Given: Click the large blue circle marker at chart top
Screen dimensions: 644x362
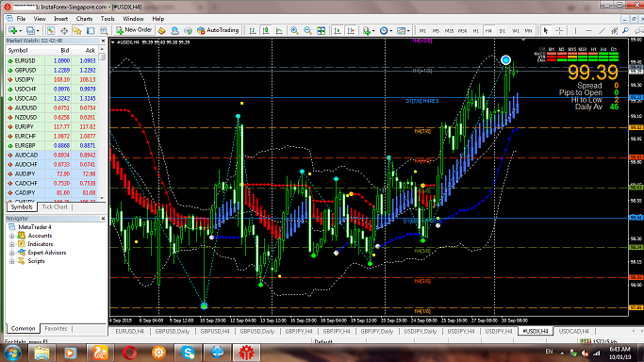Looking at the screenshot, I should pos(505,60).
